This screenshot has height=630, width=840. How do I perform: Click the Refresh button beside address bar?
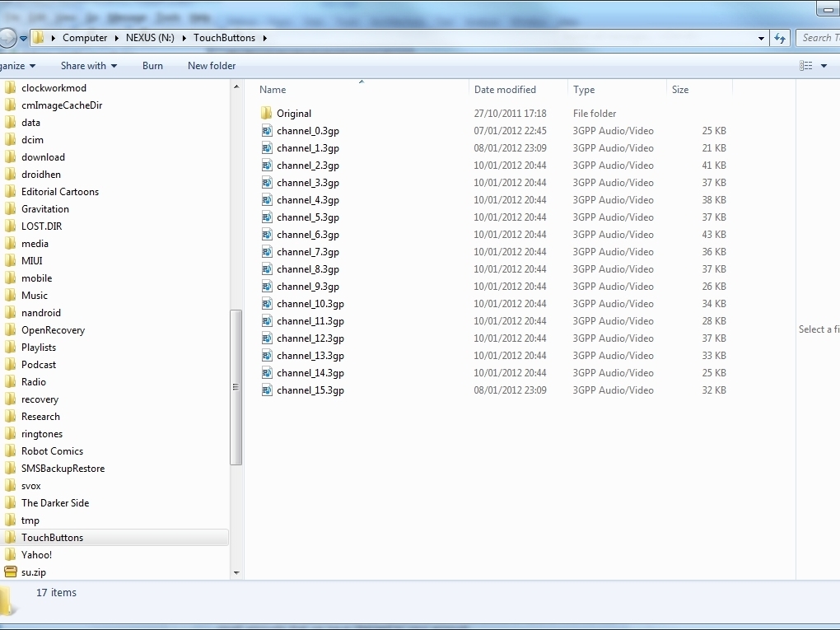point(780,38)
